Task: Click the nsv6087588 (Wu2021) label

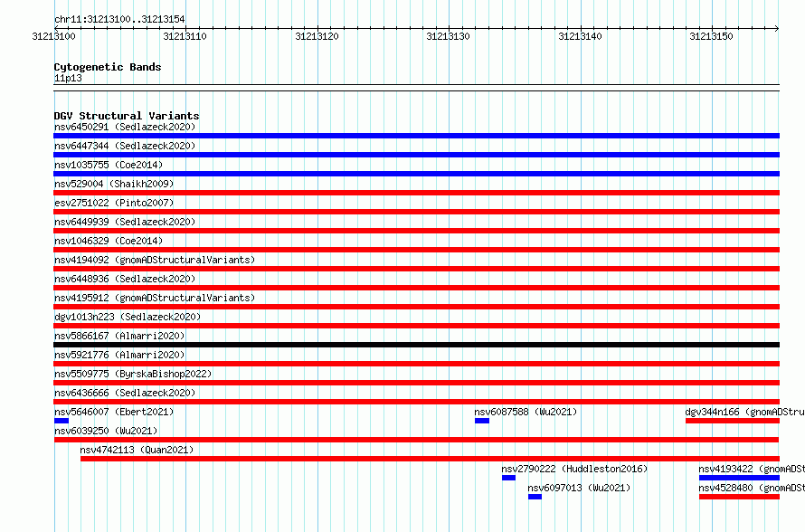Action: coord(526,412)
